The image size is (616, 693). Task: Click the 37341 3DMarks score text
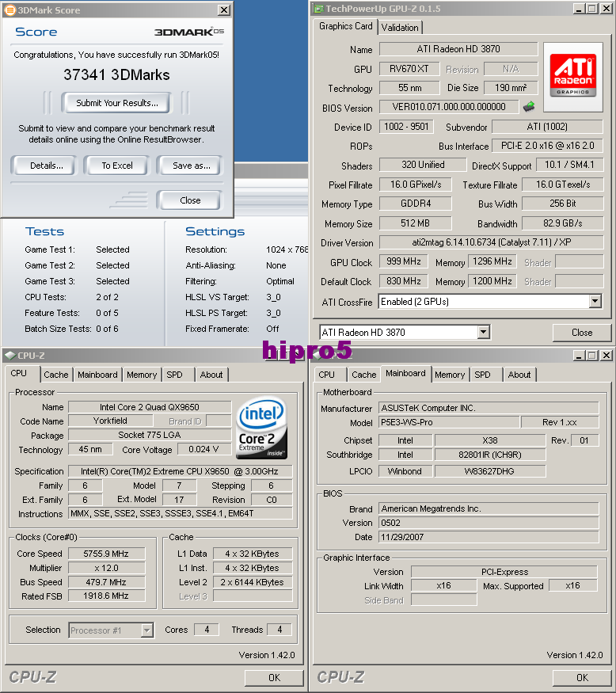tap(116, 74)
